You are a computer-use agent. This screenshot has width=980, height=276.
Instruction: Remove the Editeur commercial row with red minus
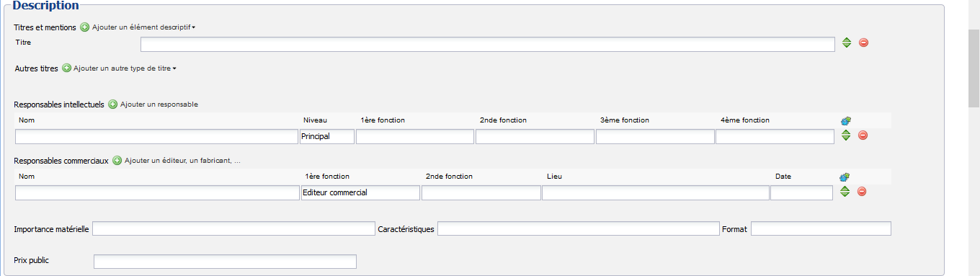coord(861,192)
